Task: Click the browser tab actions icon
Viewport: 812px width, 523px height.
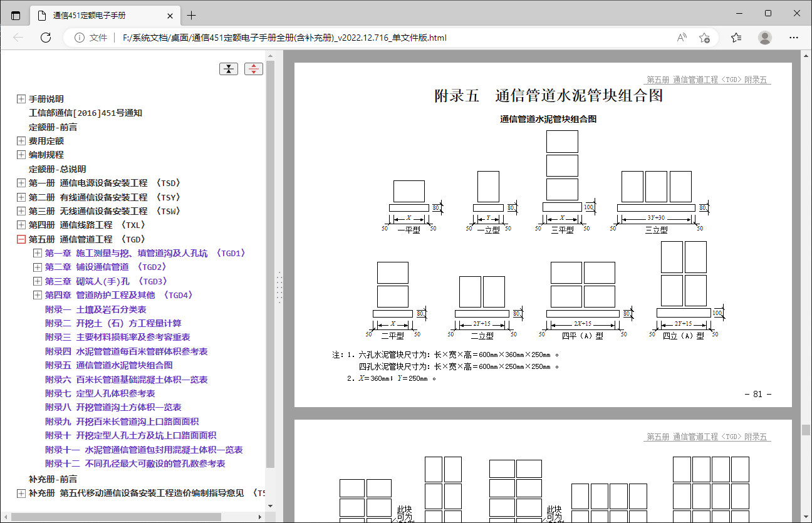Action: point(16,15)
